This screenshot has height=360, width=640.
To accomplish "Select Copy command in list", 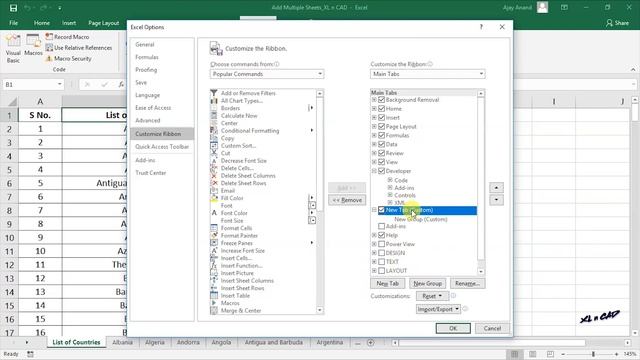I will click(x=227, y=138).
